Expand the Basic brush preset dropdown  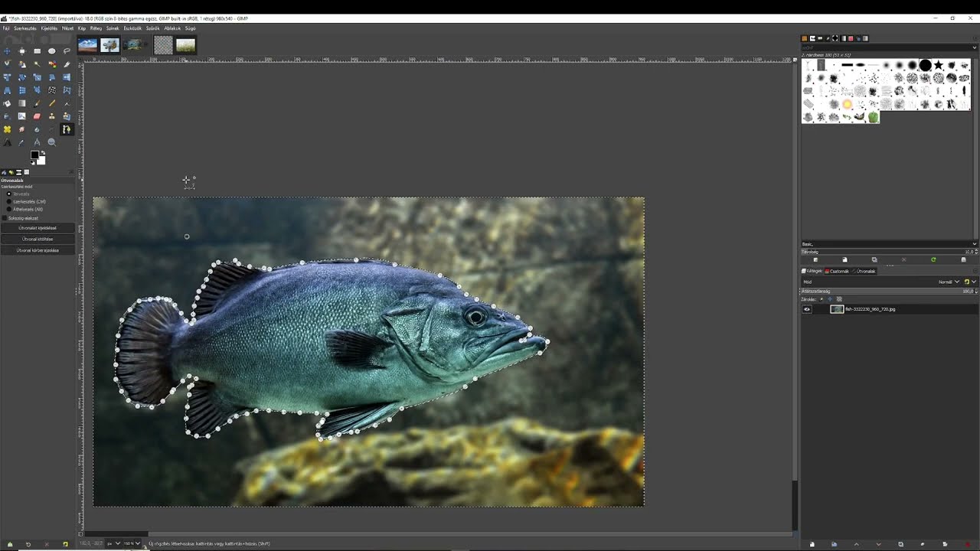pyautogui.click(x=974, y=244)
